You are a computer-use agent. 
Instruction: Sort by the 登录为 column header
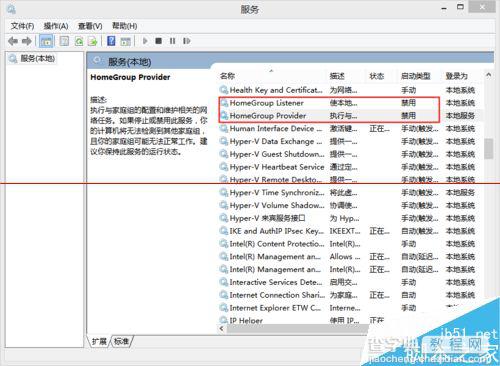point(457,76)
